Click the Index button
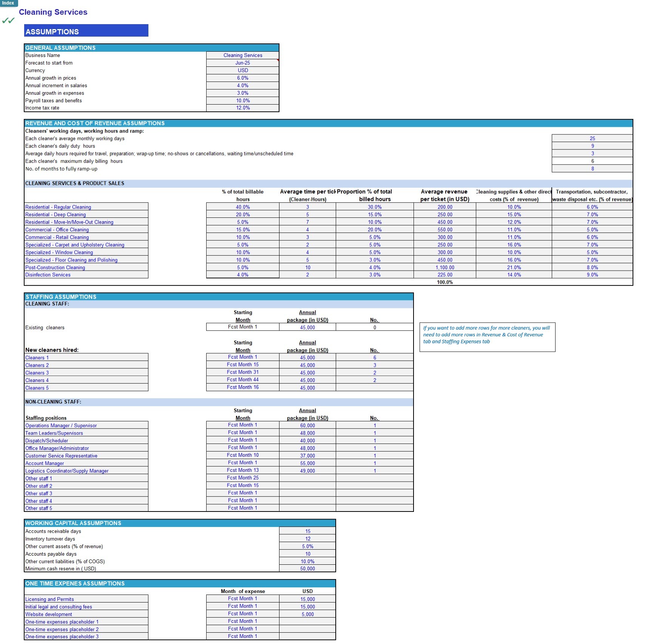This screenshot has width=656, height=644. coord(9,3)
